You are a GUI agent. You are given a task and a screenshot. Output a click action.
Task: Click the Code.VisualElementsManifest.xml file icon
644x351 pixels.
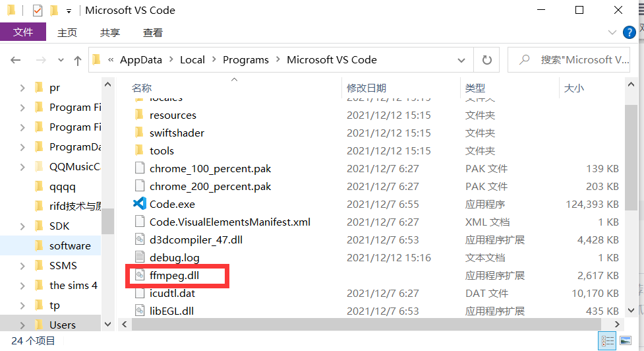pos(140,222)
